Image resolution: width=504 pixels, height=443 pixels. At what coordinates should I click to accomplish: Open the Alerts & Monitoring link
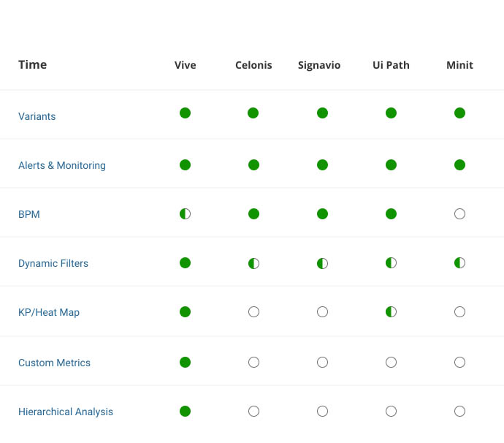(x=62, y=165)
